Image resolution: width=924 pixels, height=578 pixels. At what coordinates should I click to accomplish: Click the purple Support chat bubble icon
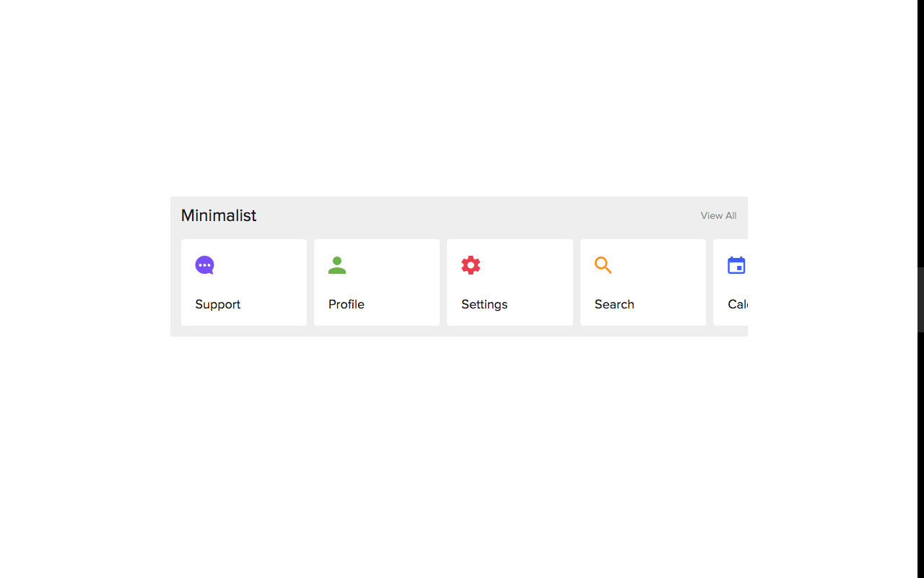coord(205,265)
